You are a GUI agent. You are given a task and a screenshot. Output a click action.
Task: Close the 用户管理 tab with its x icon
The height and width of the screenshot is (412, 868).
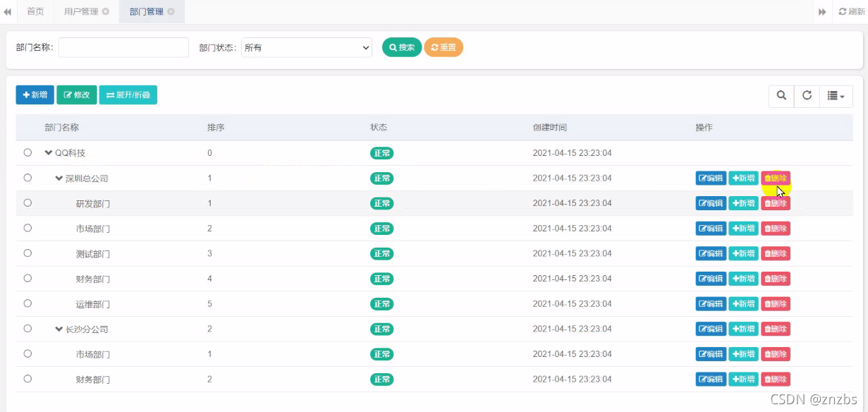106,12
